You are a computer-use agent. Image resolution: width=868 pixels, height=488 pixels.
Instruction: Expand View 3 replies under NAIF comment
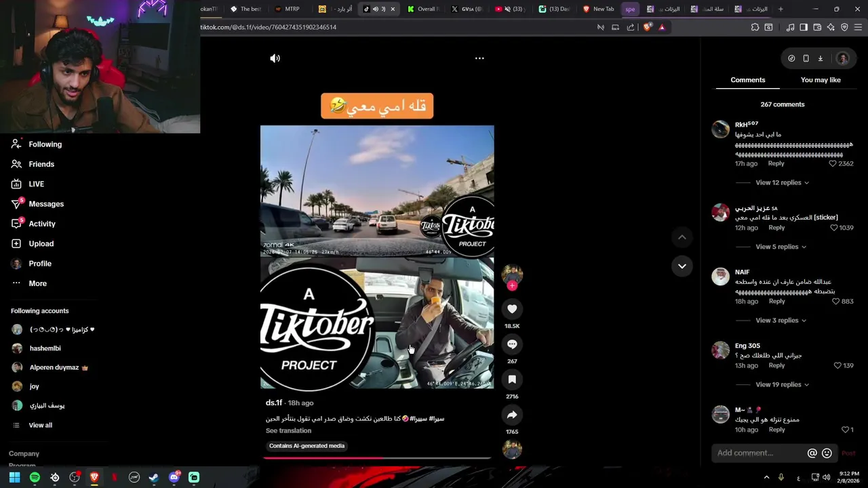pyautogui.click(x=781, y=320)
